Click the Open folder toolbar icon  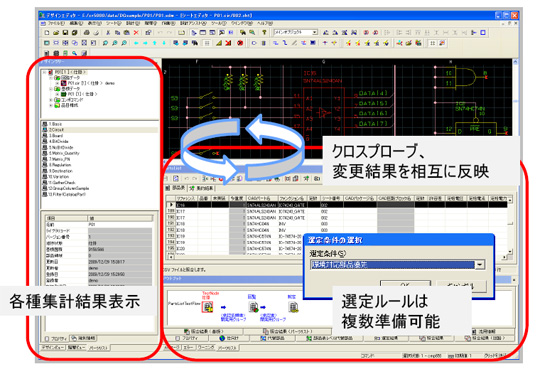coord(56,33)
